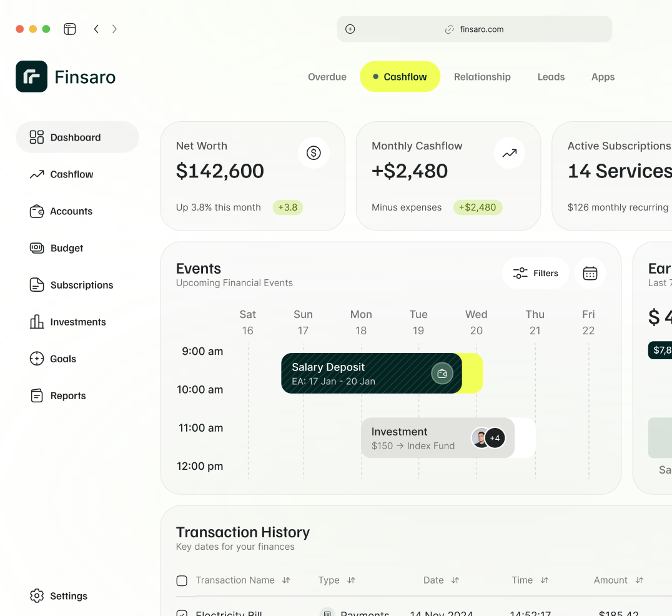Sort by Transaction Name column arrows
This screenshot has width=672, height=616.
pyautogui.click(x=286, y=580)
